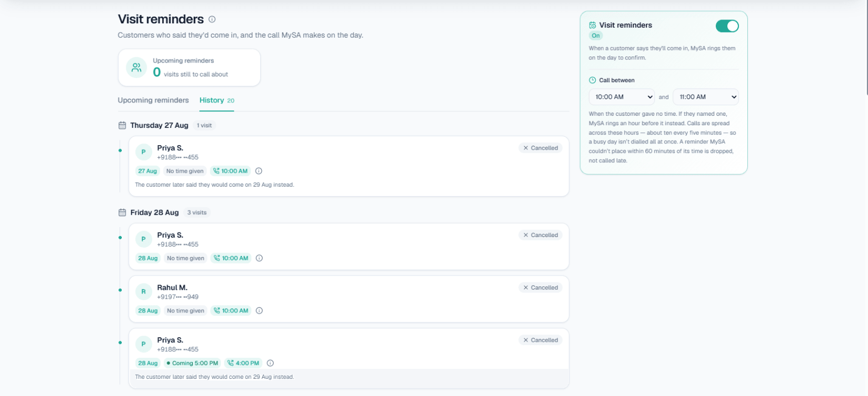868x396 pixels.
Task: Click the 4:00 PM phone call chip
Action: [243, 363]
